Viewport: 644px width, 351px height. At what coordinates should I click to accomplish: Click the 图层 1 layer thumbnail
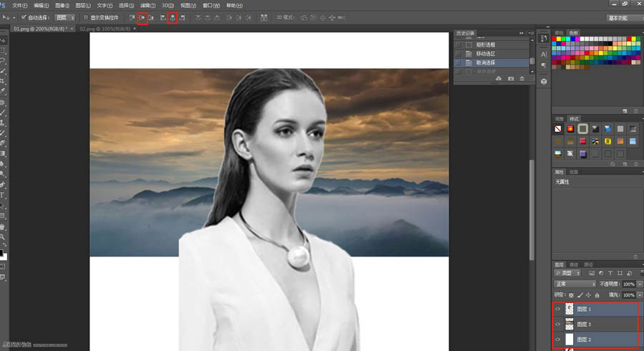pyautogui.click(x=570, y=309)
